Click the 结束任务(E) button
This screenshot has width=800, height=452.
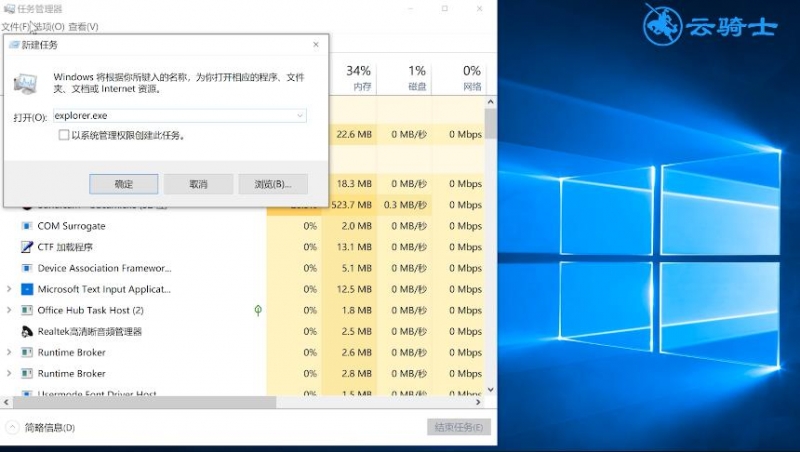coord(459,427)
